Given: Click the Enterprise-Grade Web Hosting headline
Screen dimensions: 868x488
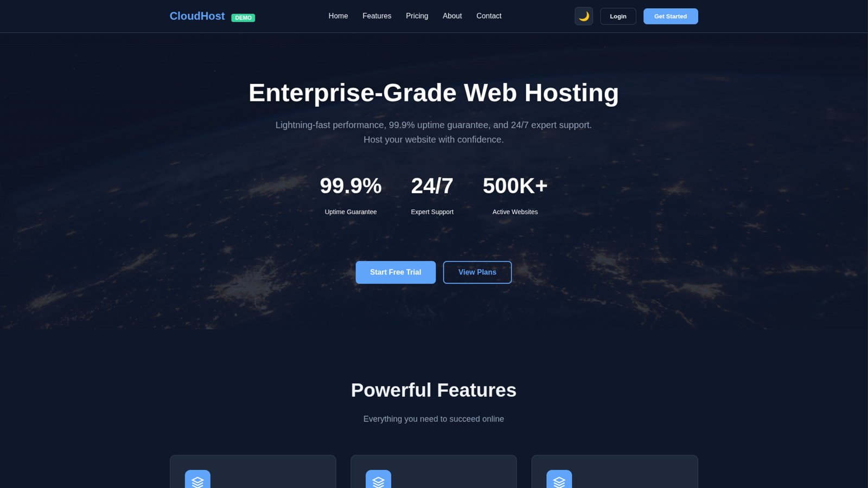Looking at the screenshot, I should pyautogui.click(x=433, y=93).
